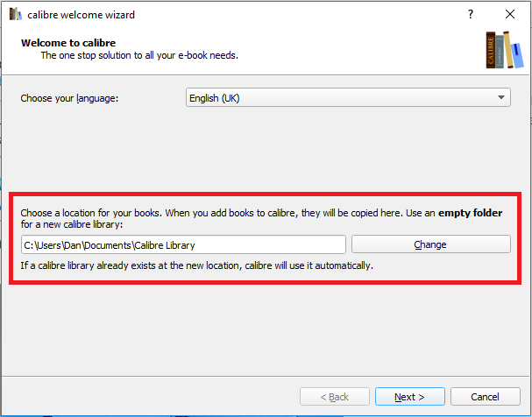
Task: Click the 'calibre welcome wizard' window title
Action: point(82,15)
